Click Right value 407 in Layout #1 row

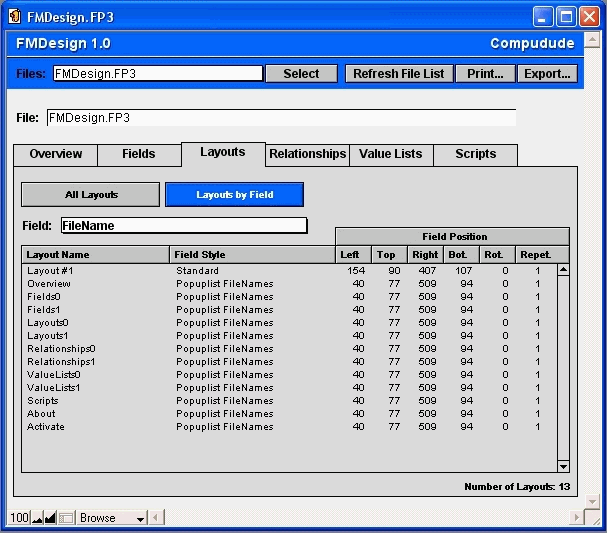427,271
